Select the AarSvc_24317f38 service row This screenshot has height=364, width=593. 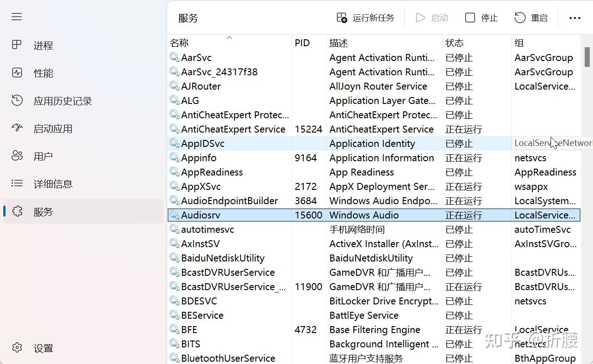point(374,72)
